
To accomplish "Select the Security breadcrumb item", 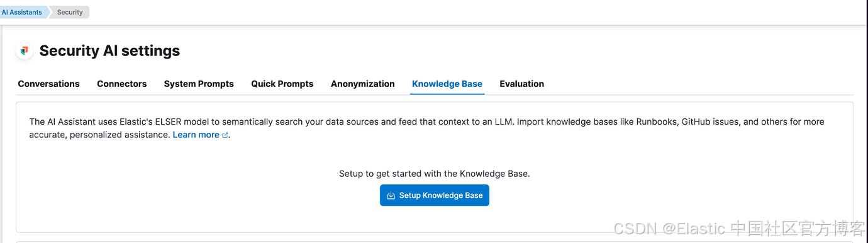I will 70,12.
